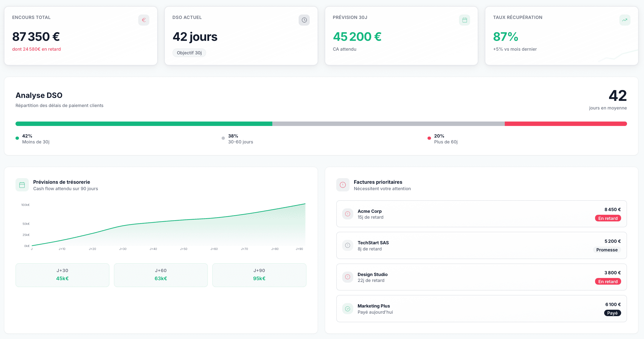The image size is (644, 339).
Task: Select the J+90 95k€ forecast tile
Action: coord(259,275)
